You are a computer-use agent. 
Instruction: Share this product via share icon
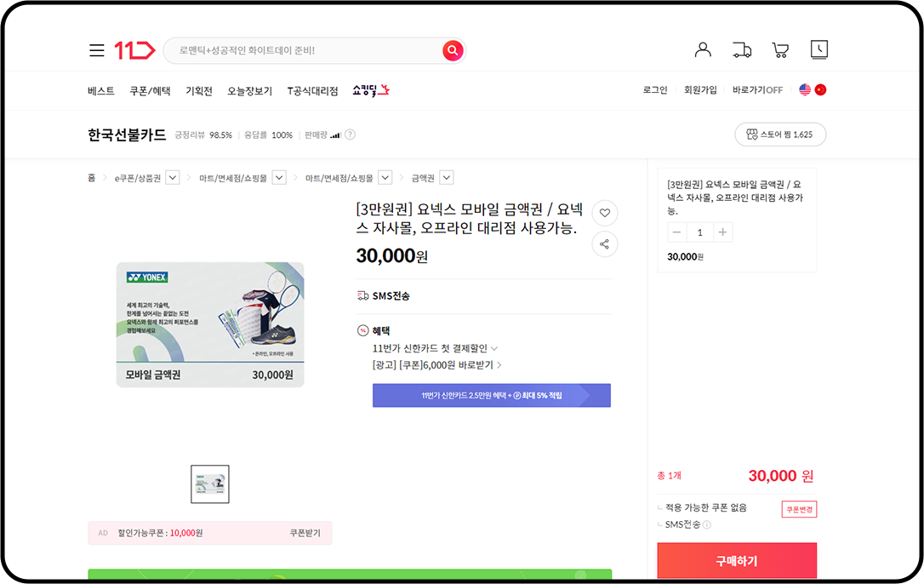(x=605, y=244)
